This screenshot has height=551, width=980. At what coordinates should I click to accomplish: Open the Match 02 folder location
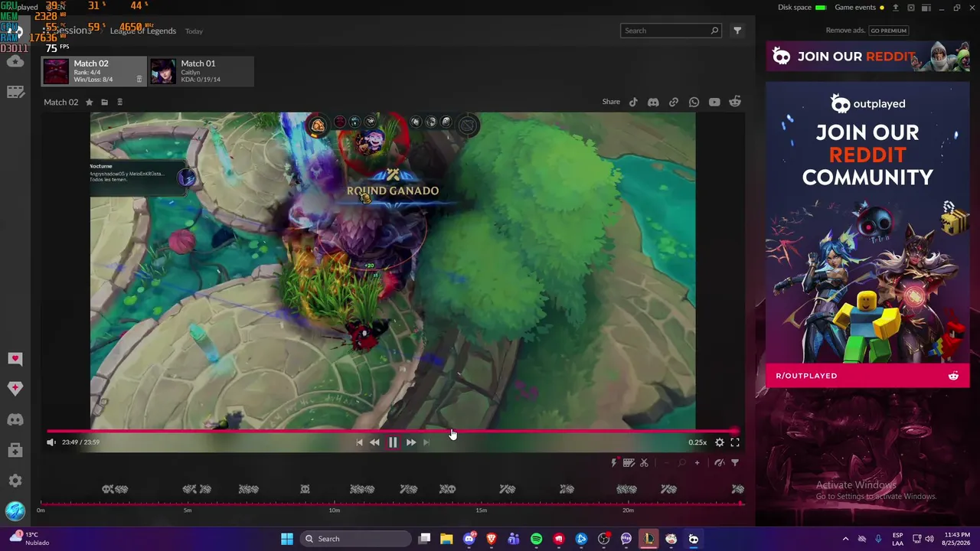tap(104, 102)
